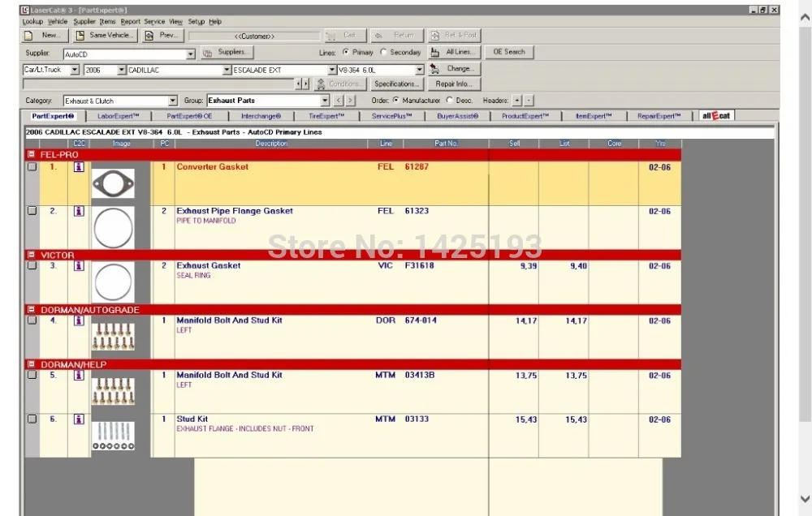This screenshot has height=516, width=812.
Task: Click the Specifications button
Action: point(397,84)
